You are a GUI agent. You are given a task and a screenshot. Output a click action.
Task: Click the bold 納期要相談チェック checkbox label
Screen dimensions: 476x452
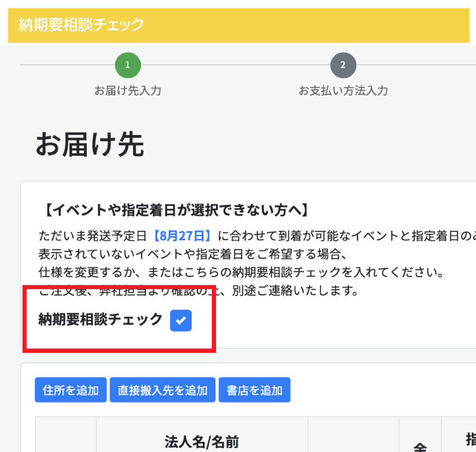[x=101, y=319]
